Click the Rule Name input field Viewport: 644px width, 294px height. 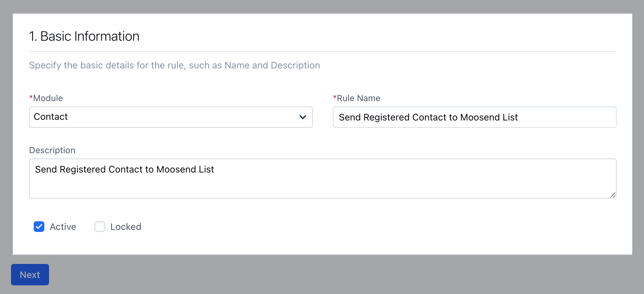point(475,117)
